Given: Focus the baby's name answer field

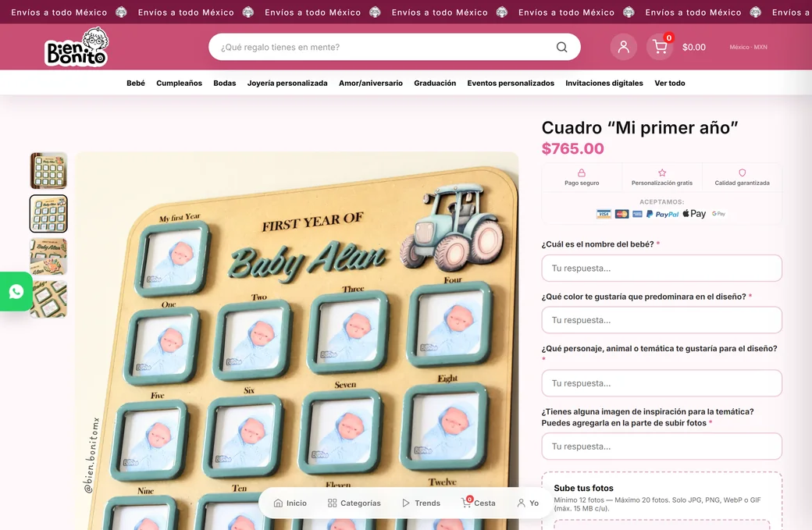Looking at the screenshot, I should click(x=662, y=268).
